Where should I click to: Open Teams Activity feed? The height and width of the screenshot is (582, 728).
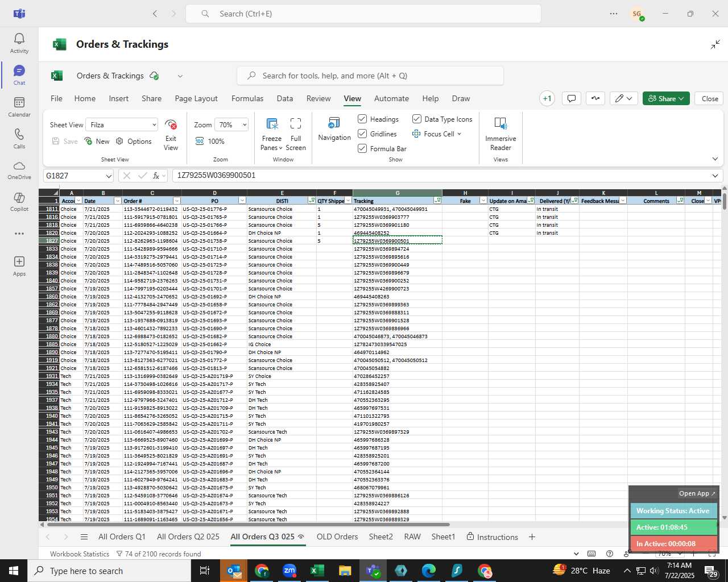[19, 43]
